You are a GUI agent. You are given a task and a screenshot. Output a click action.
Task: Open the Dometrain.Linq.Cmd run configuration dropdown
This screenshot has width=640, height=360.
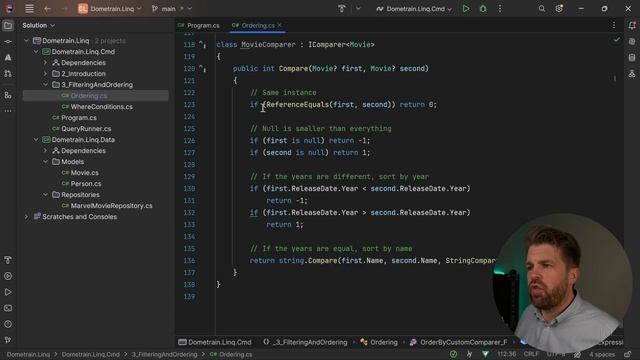(x=414, y=9)
